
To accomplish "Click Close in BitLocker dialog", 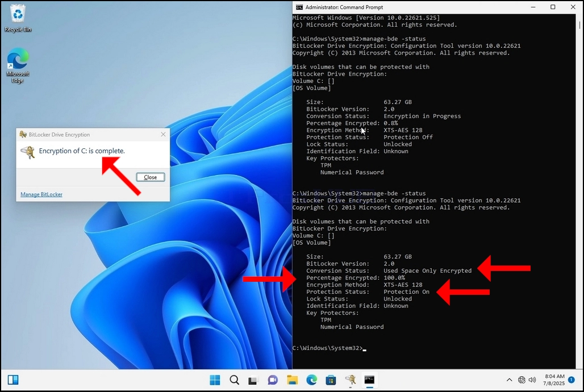I will coord(151,177).
